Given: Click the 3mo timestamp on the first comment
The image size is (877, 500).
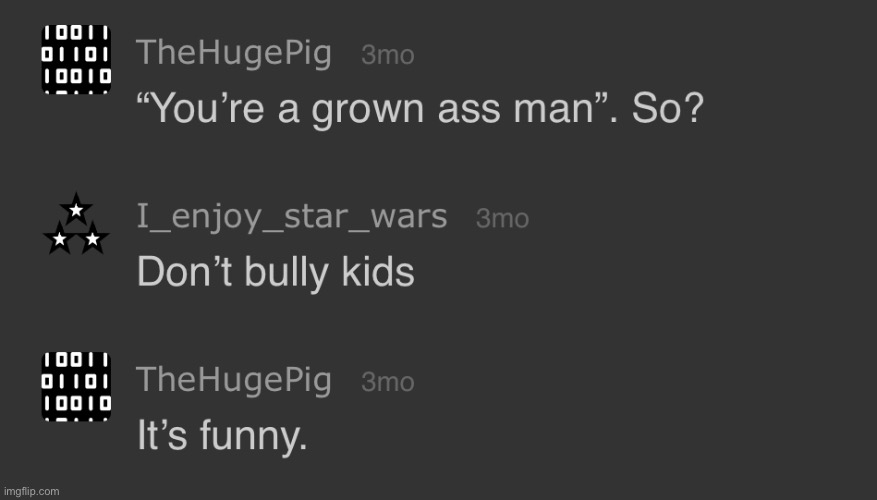Looking at the screenshot, I should click(387, 55).
